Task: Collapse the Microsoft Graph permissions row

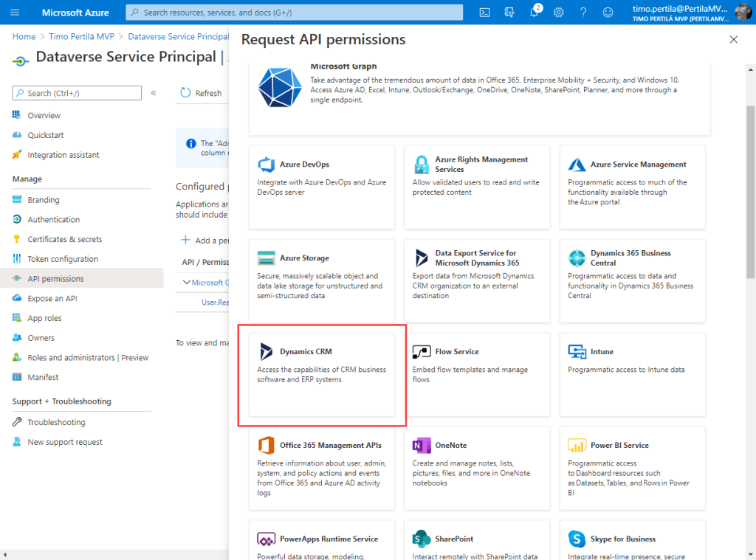Action: (187, 283)
